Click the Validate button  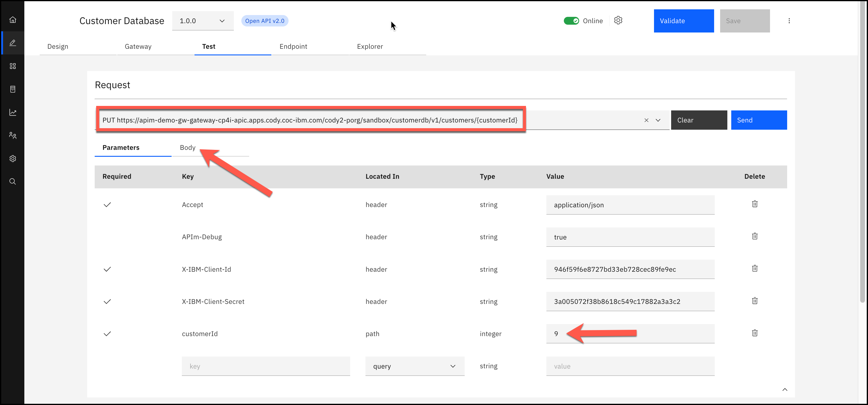(x=683, y=21)
